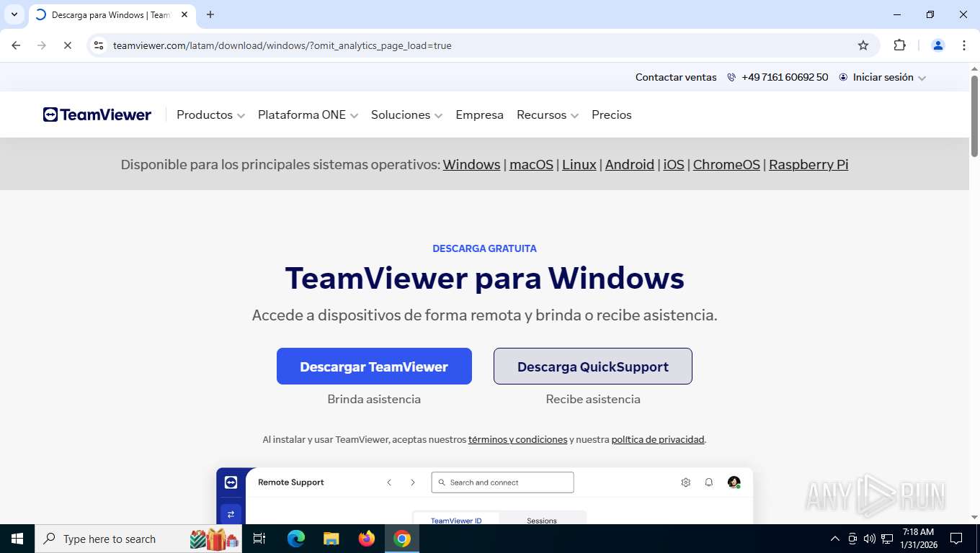Show hidden tray icons chevron

pos(834,539)
